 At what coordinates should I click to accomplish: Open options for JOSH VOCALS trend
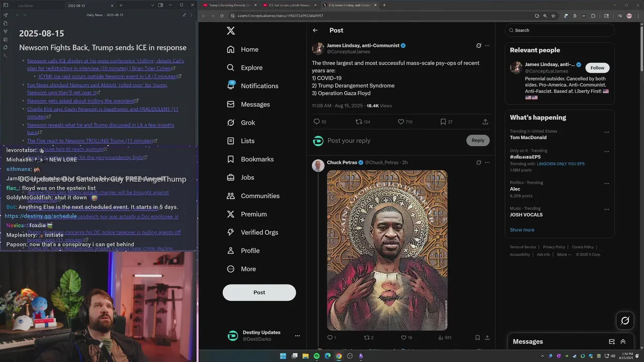(x=606, y=209)
